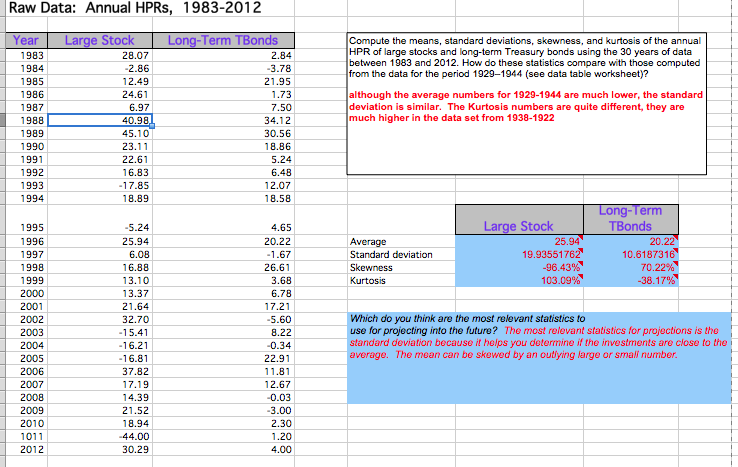Select the 12.07 TBonds cell
Image resolution: width=738 pixels, height=467 pixels.
[x=223, y=186]
